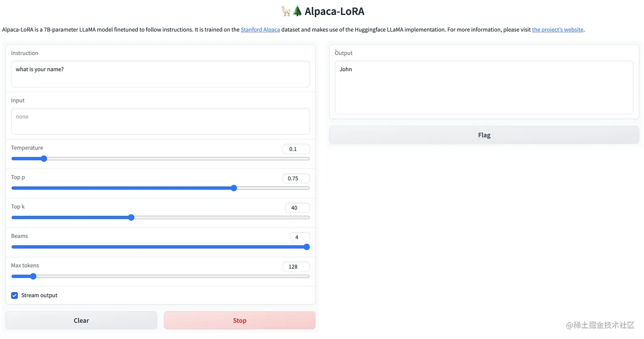Open the Stanford Alpaca link
The width and height of the screenshot is (644, 339).
tap(260, 29)
